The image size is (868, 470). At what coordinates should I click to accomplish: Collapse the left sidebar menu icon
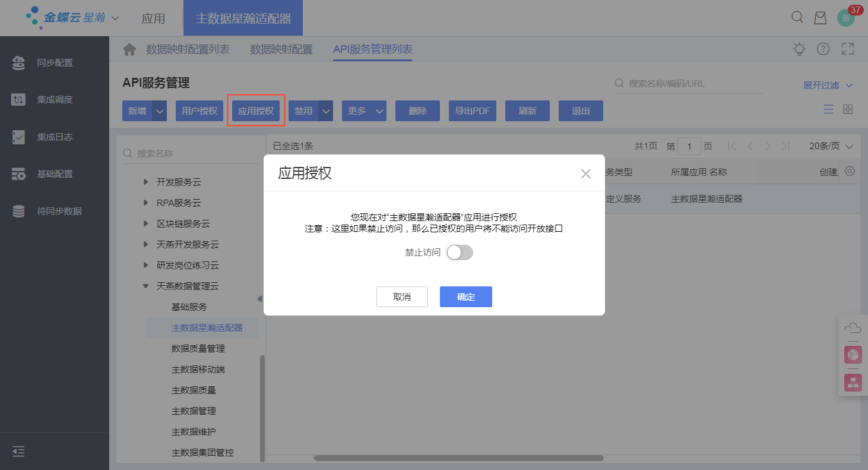pos(18,452)
